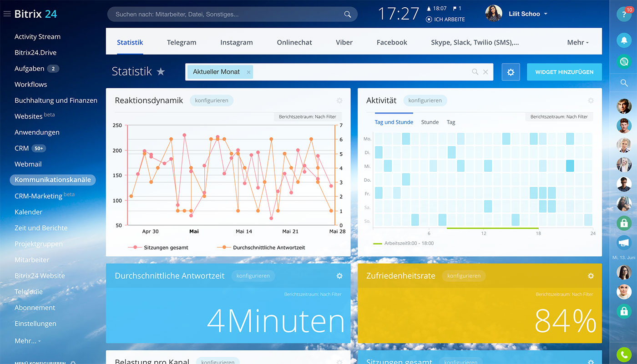Click the lower green lock icon in sidebar
Viewport: 637px width, 364px height.
click(624, 311)
